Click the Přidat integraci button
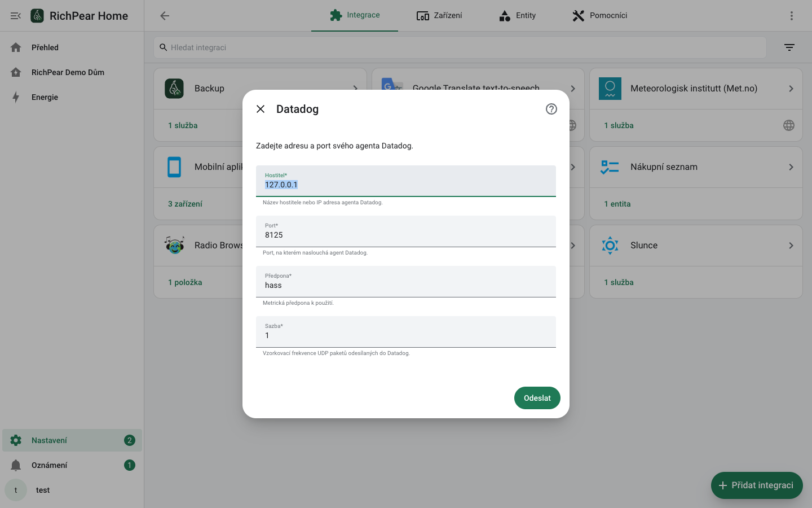 [x=757, y=485]
